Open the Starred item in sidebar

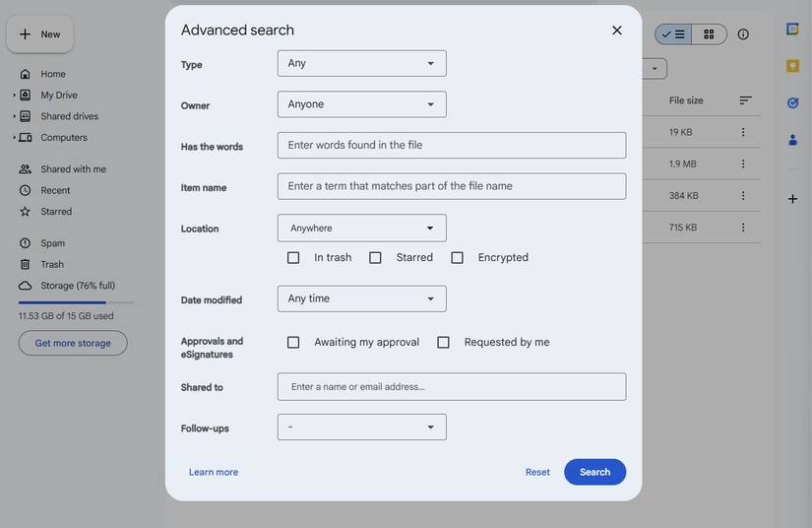point(56,212)
